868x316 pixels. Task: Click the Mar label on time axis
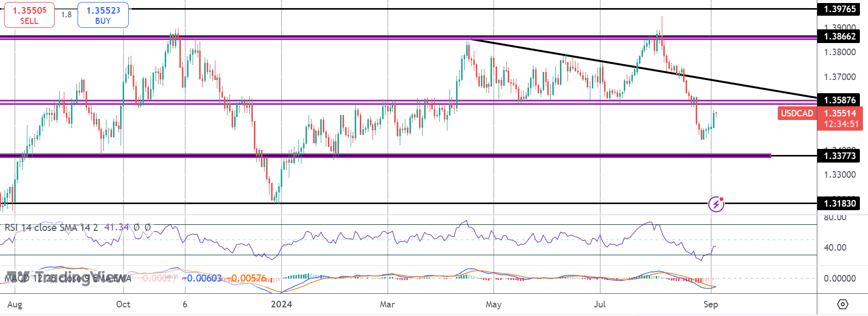pos(388,304)
